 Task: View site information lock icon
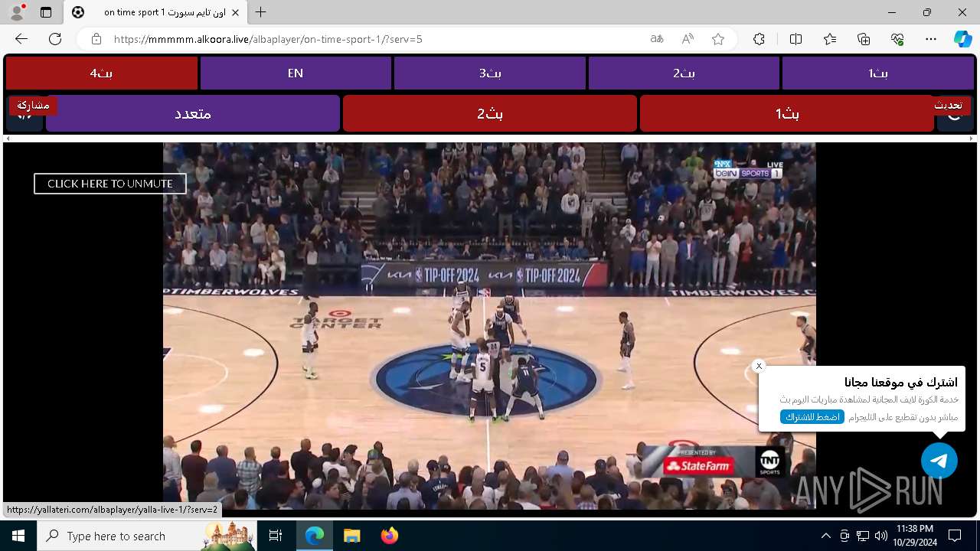click(96, 39)
